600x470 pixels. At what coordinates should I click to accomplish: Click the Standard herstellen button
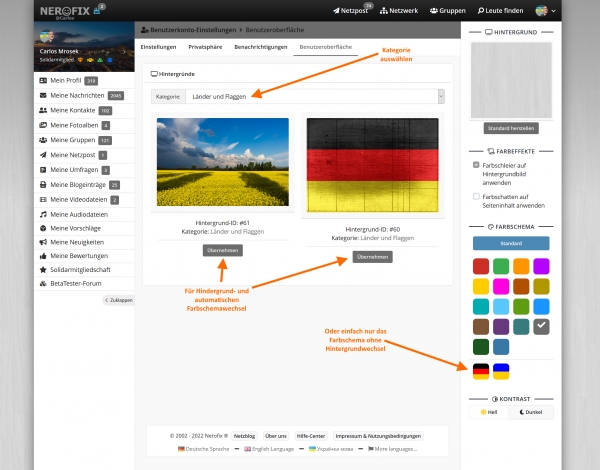(x=510, y=128)
